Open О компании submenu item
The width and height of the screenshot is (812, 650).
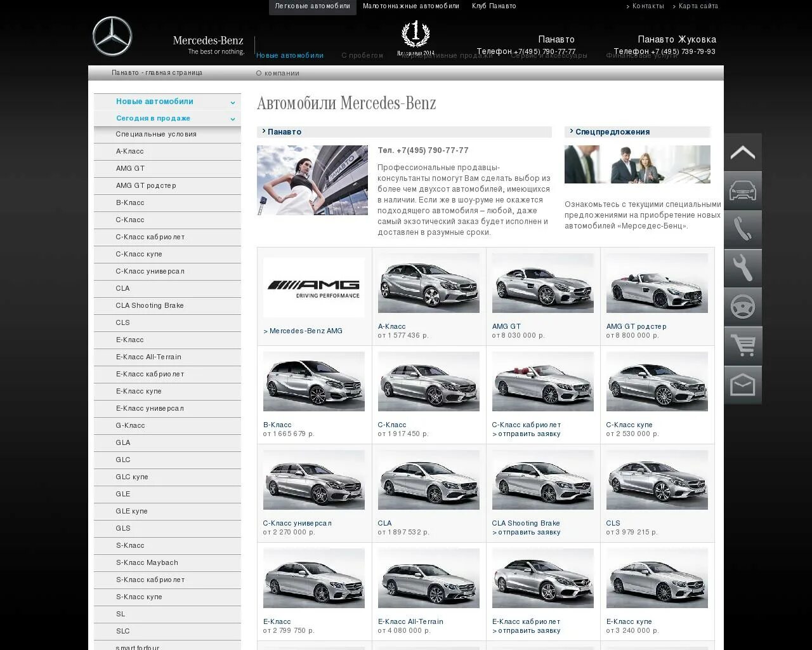tap(278, 73)
